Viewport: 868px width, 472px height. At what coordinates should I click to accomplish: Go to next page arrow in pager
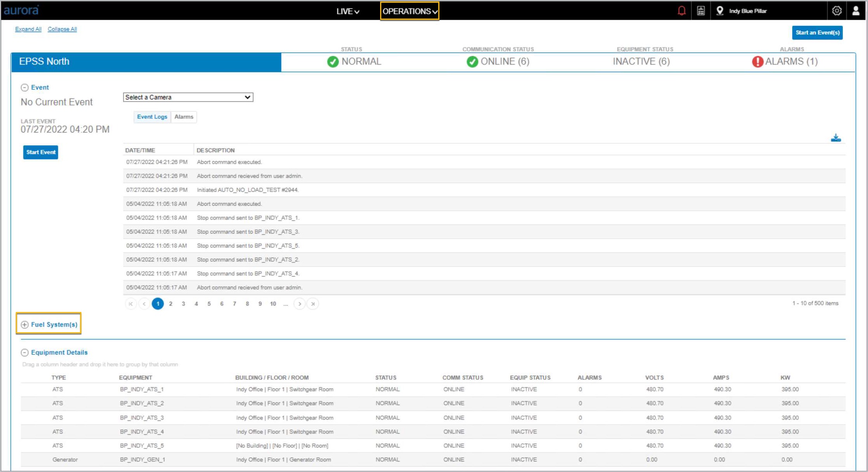[x=300, y=304]
